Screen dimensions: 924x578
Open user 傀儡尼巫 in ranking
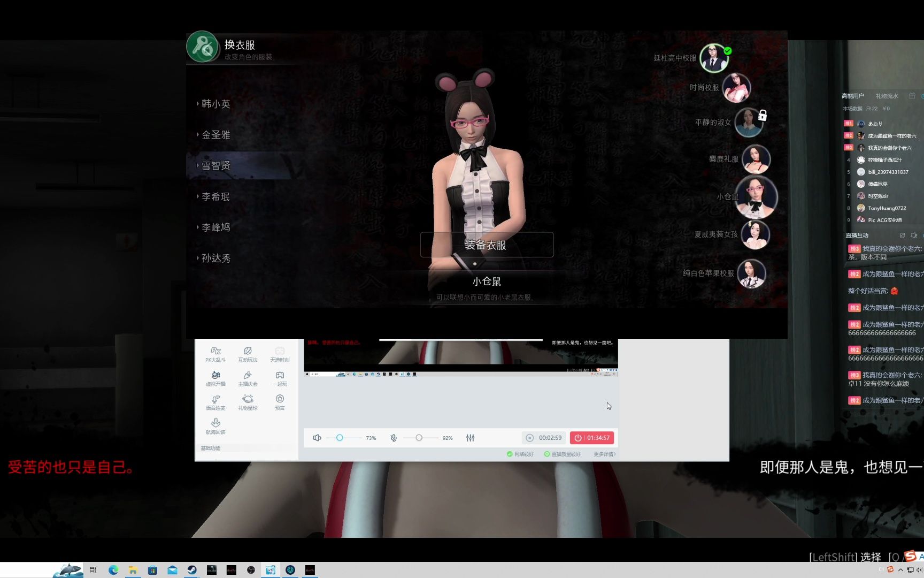pyautogui.click(x=878, y=184)
